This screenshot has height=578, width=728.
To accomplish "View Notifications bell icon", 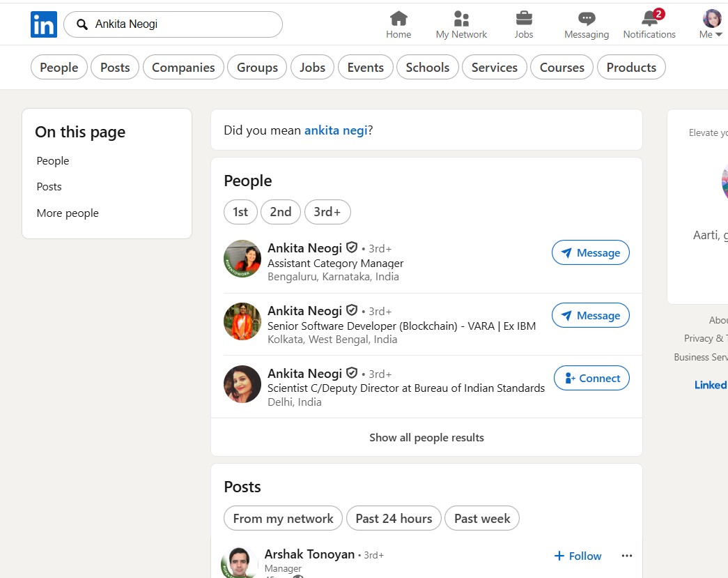I will tap(649, 19).
